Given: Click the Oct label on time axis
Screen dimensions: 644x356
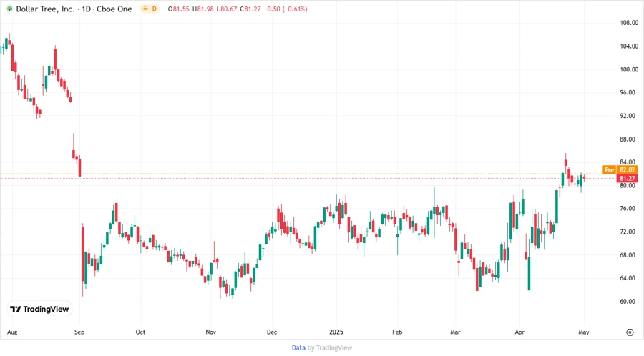Looking at the screenshot, I should 140,332.
